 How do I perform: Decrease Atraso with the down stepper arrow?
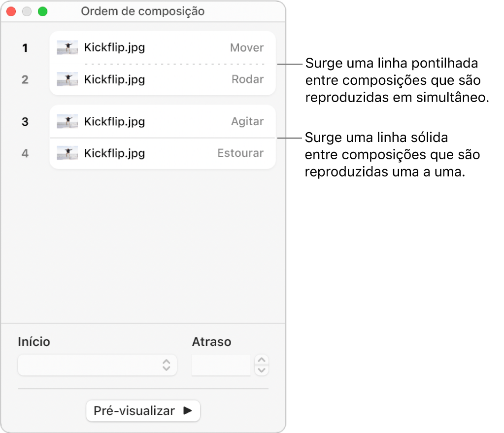tap(262, 370)
